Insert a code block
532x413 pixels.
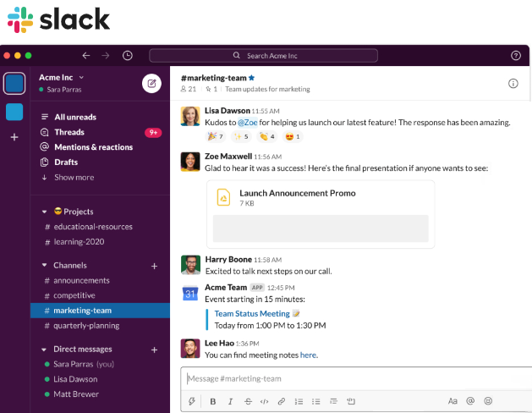click(x=351, y=401)
